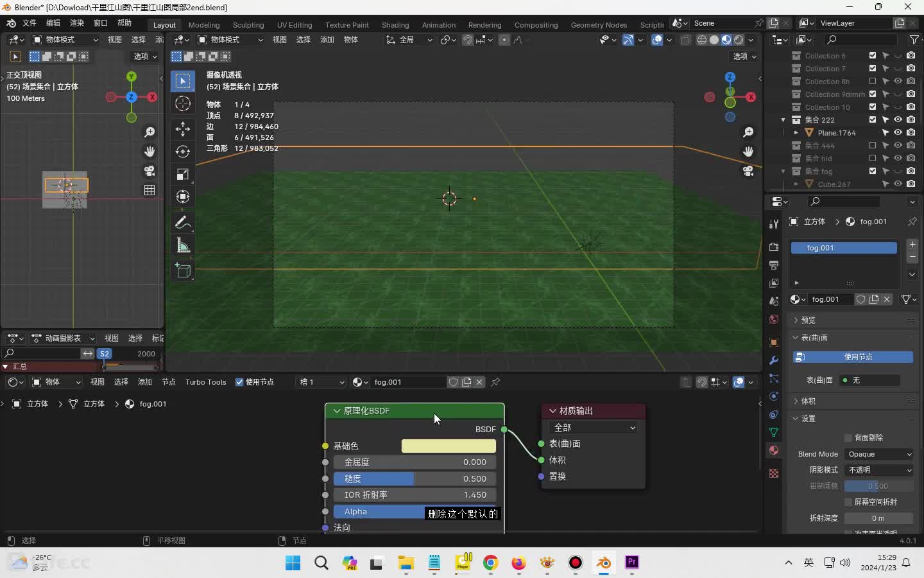Screen dimensions: 924x578
Task: Open 阴影模式 dropdown
Action: pos(878,470)
